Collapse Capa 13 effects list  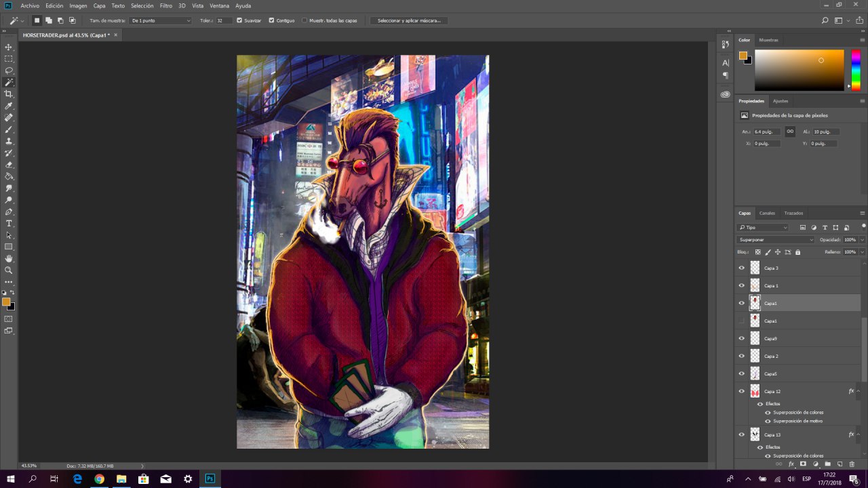[859, 434]
